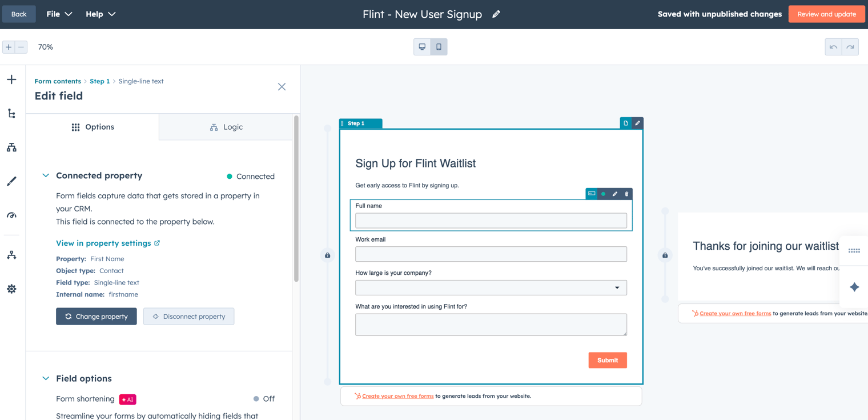Click the lock icon right of Step 1
The width and height of the screenshot is (868, 420).
click(x=665, y=255)
